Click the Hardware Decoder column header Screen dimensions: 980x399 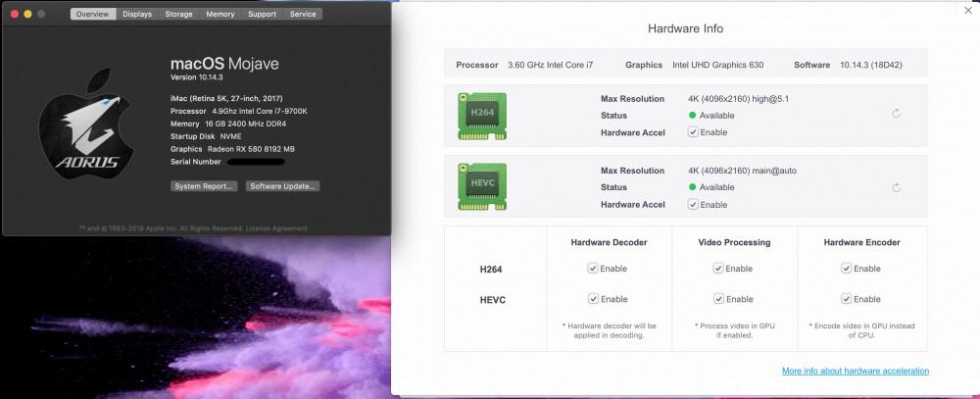click(x=609, y=242)
